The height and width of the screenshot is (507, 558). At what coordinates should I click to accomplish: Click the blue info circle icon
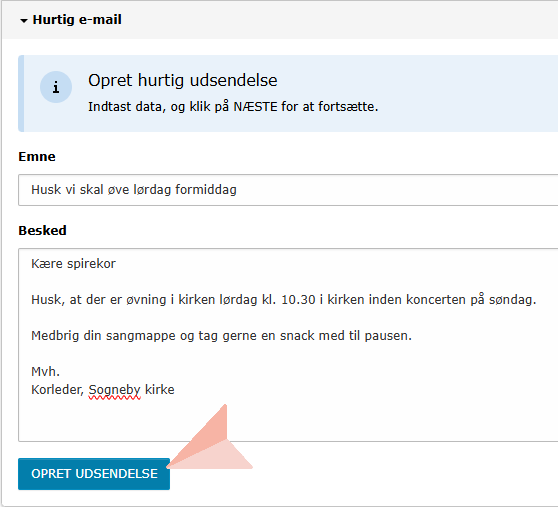click(x=56, y=87)
